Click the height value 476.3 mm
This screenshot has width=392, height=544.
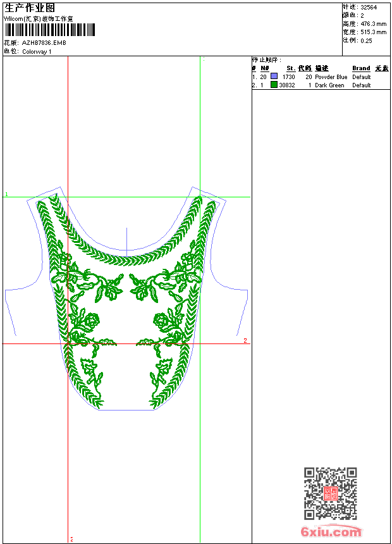(x=374, y=24)
